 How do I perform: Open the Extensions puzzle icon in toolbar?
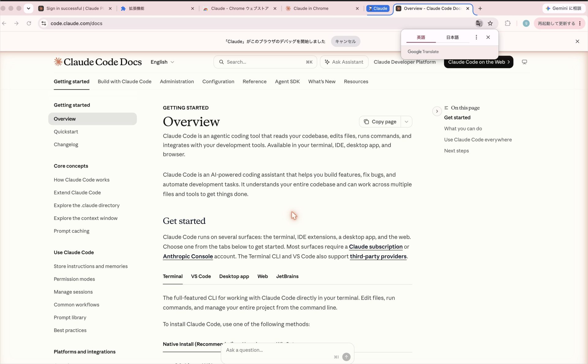507,23
